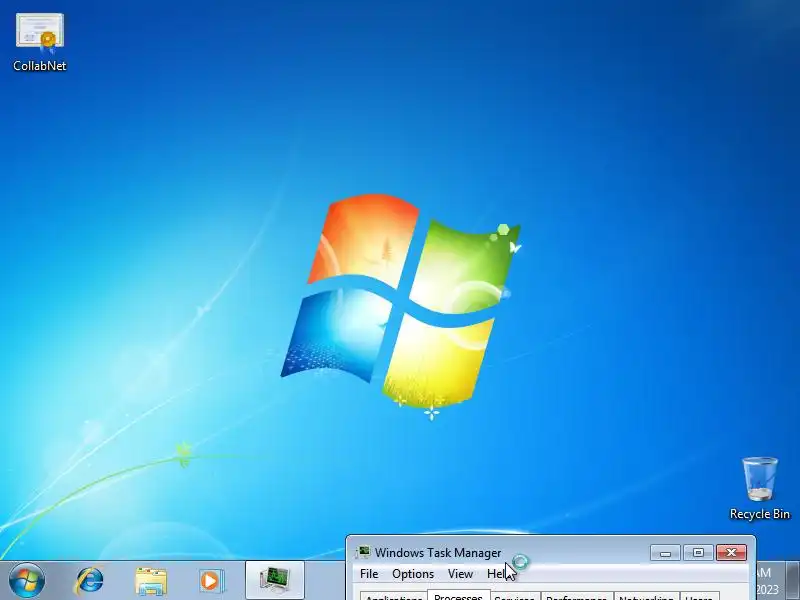The image size is (800, 600).
Task: Select the Recycle Bin desktop icon
Action: (760, 489)
